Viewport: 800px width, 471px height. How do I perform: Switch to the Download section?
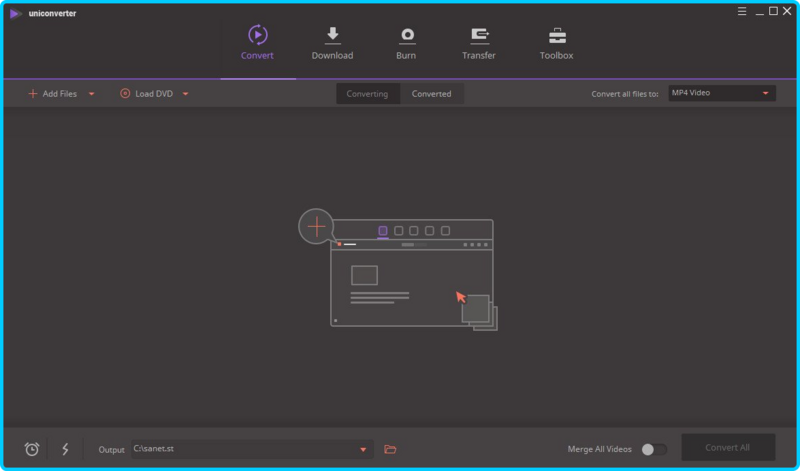(332, 43)
